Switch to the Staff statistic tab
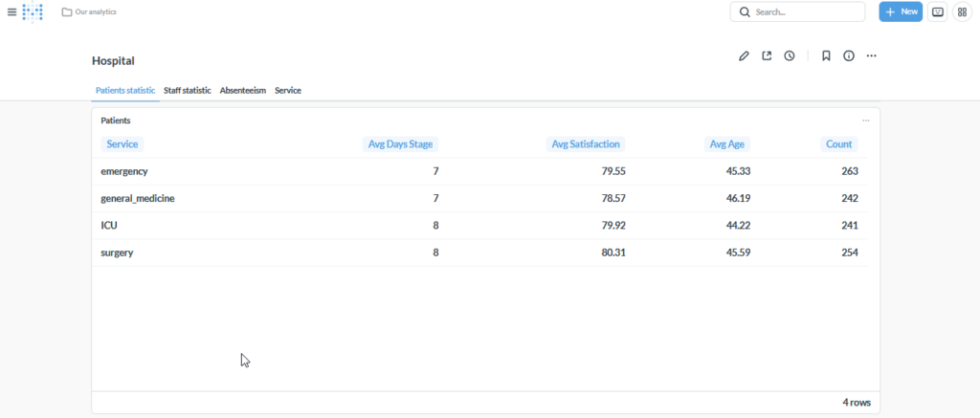The height and width of the screenshot is (418, 980). pos(188,91)
